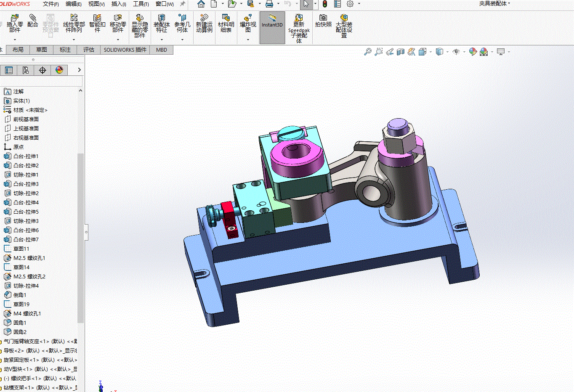
Task: Open dropdown arrow under 移动零部件
Action: click(118, 40)
